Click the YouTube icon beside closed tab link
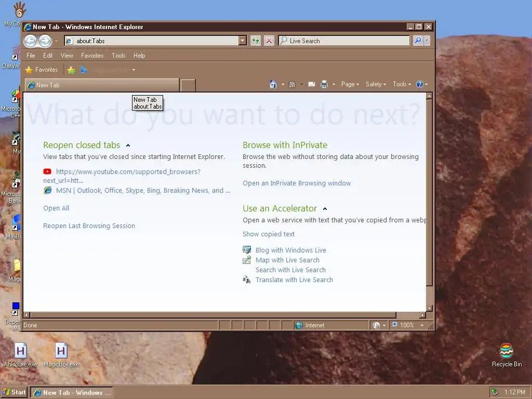 pyautogui.click(x=47, y=171)
